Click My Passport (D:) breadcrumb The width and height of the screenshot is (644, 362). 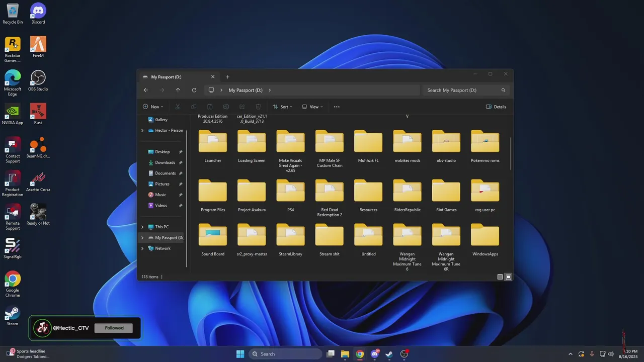[x=246, y=90]
